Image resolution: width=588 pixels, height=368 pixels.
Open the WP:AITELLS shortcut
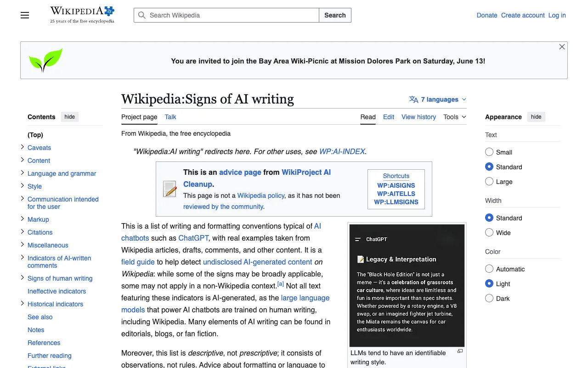pyautogui.click(x=396, y=194)
